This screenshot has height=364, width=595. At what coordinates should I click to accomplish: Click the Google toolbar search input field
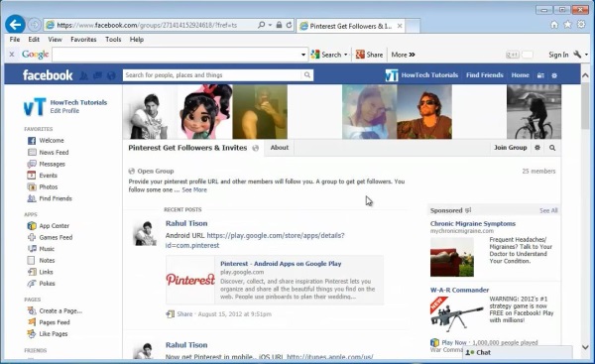pos(177,55)
